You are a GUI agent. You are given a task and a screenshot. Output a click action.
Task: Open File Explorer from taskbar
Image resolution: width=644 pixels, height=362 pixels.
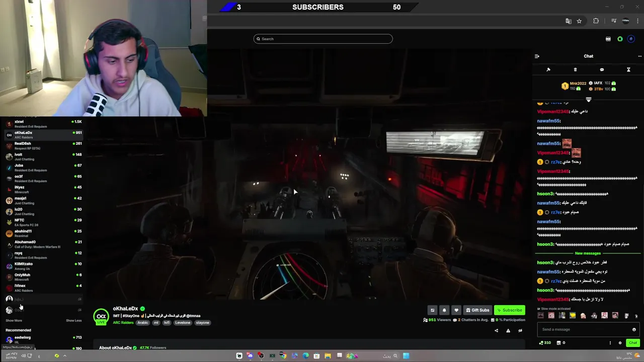[328, 356]
